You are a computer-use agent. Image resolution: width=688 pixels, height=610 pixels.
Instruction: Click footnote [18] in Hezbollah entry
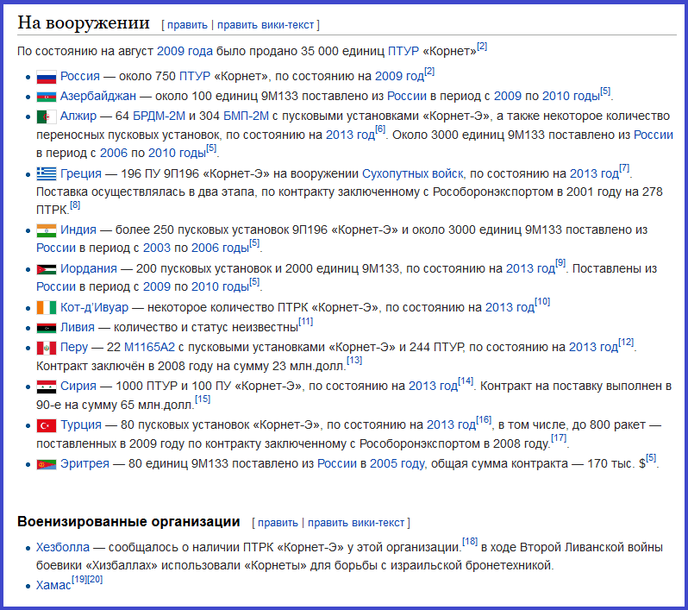[470, 542]
